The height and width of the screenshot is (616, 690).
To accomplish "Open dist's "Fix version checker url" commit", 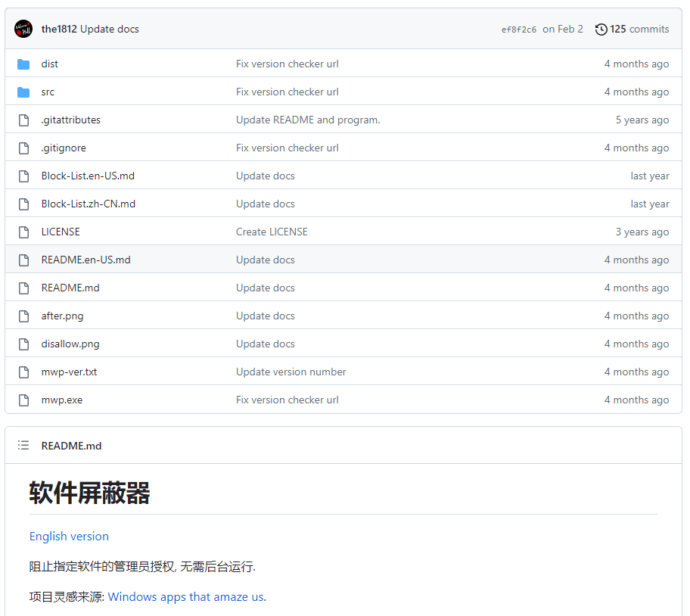I will point(287,64).
